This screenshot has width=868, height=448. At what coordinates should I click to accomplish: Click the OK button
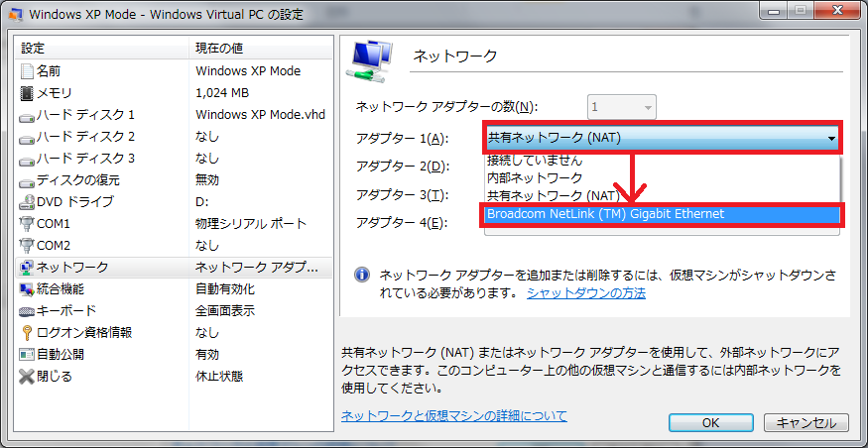click(710, 423)
